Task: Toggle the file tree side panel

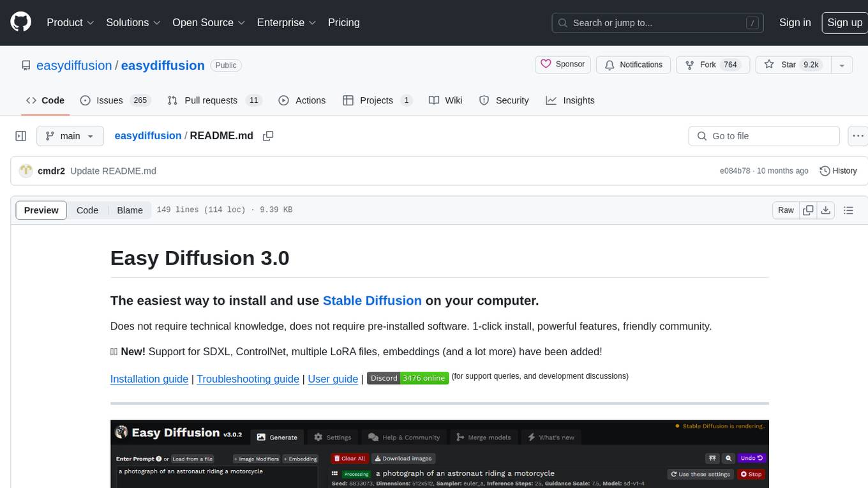Action: click(x=21, y=136)
